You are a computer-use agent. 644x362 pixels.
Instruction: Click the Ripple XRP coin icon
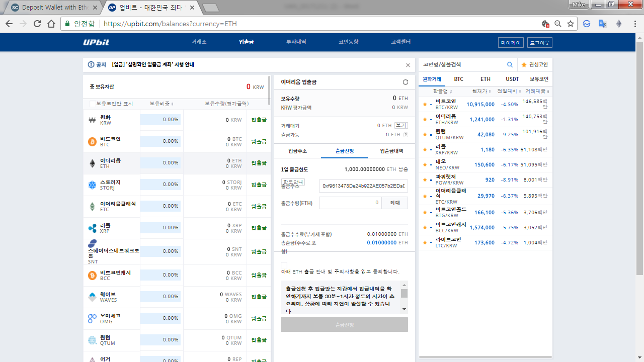[92, 228]
